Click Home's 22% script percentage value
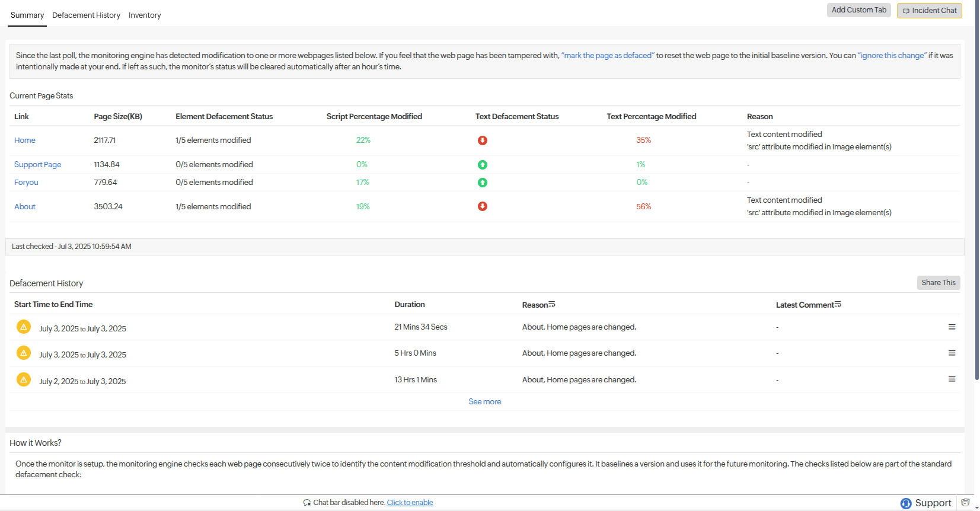The width and height of the screenshot is (980, 511). click(x=363, y=140)
